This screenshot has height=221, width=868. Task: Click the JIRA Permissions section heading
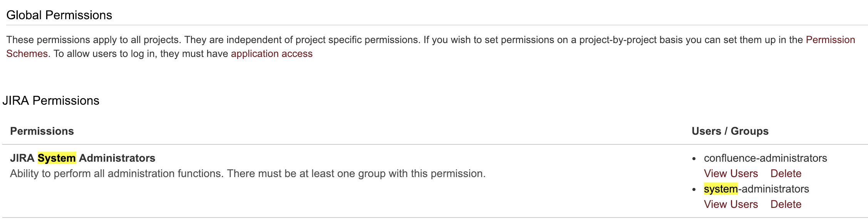(51, 101)
